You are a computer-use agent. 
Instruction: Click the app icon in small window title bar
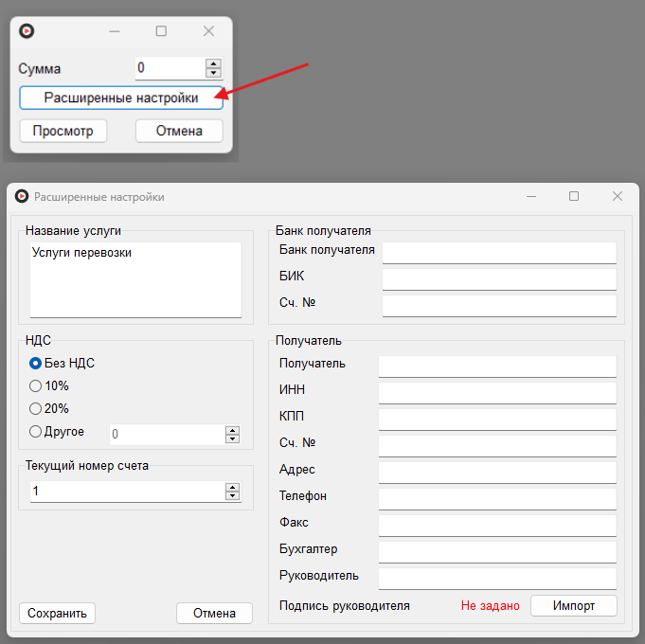27,31
